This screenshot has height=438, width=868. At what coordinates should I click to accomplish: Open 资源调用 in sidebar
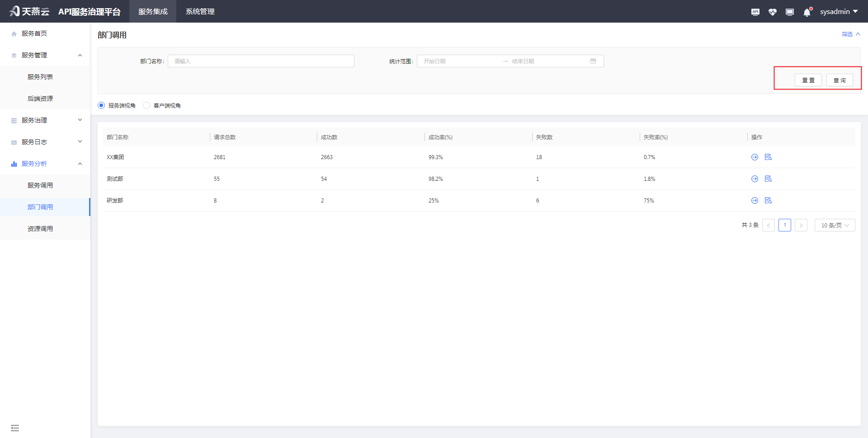[40, 229]
